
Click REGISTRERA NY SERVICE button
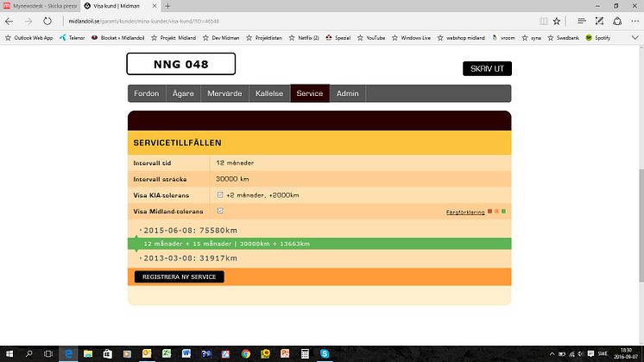click(x=179, y=277)
